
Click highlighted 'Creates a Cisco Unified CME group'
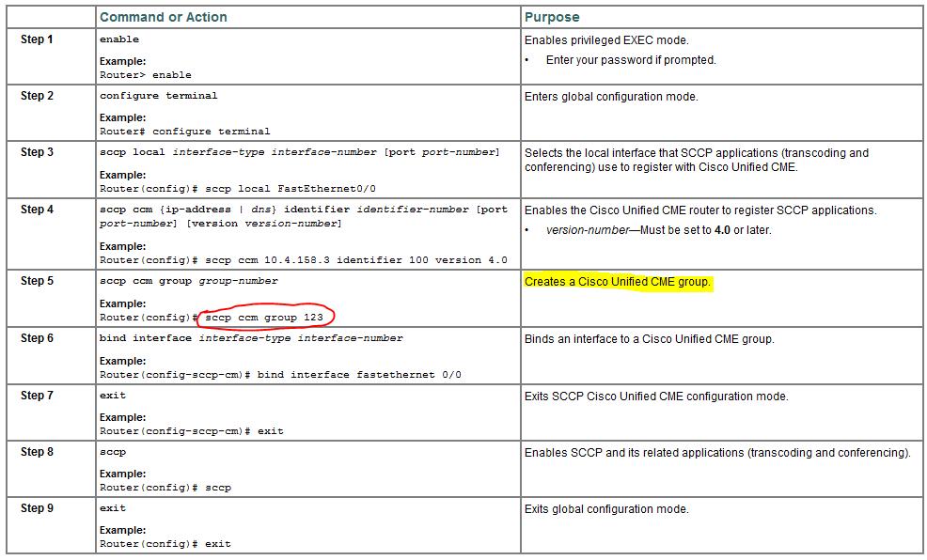617,282
